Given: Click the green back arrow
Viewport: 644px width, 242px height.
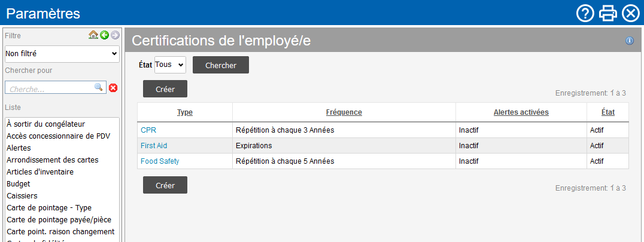Looking at the screenshot, I should click(x=105, y=35).
